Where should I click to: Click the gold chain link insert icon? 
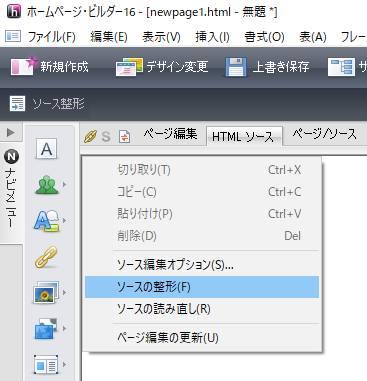tap(46, 257)
